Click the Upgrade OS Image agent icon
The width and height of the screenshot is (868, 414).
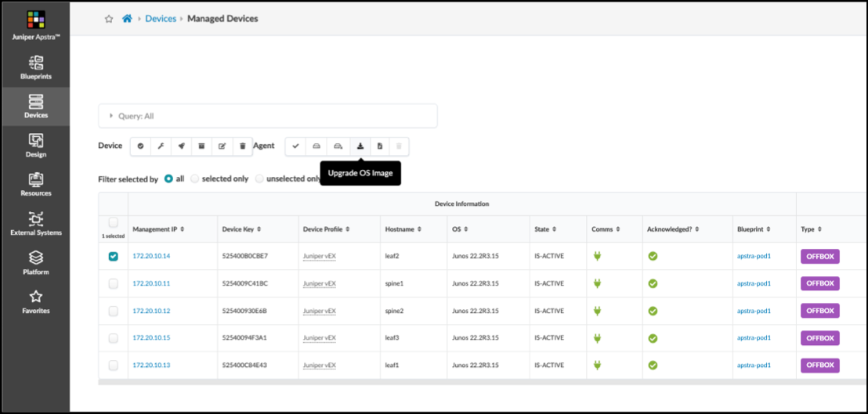tap(360, 146)
